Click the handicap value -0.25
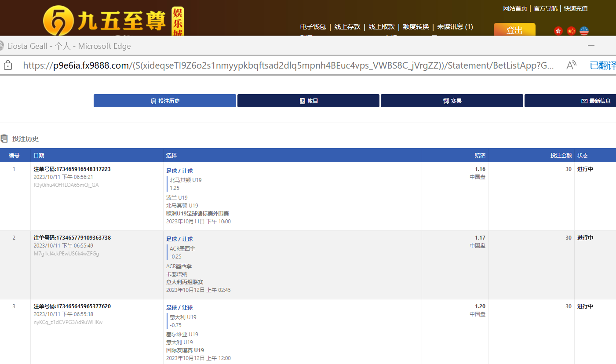 (x=176, y=257)
